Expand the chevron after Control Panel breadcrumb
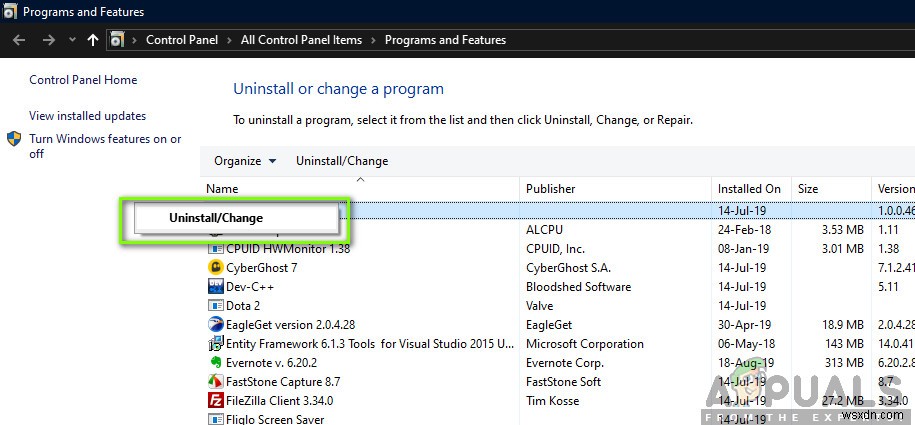This screenshot has height=425, width=915. pyautogui.click(x=230, y=40)
